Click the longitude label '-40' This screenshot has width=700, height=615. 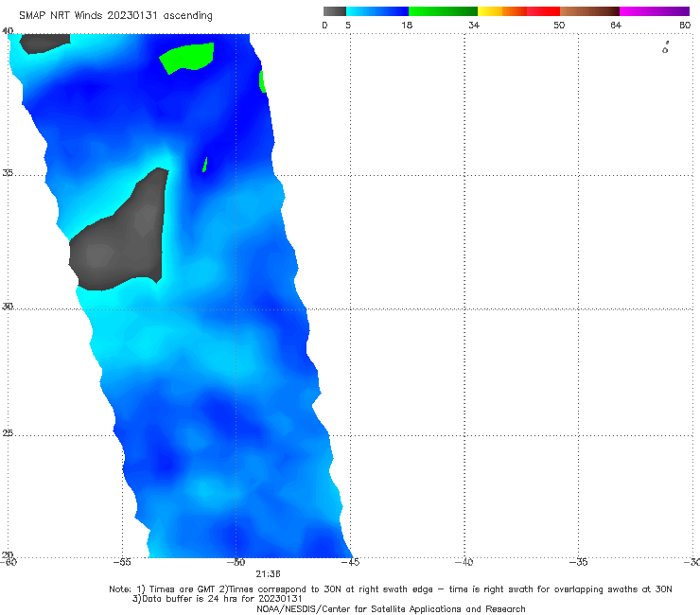tap(464, 562)
